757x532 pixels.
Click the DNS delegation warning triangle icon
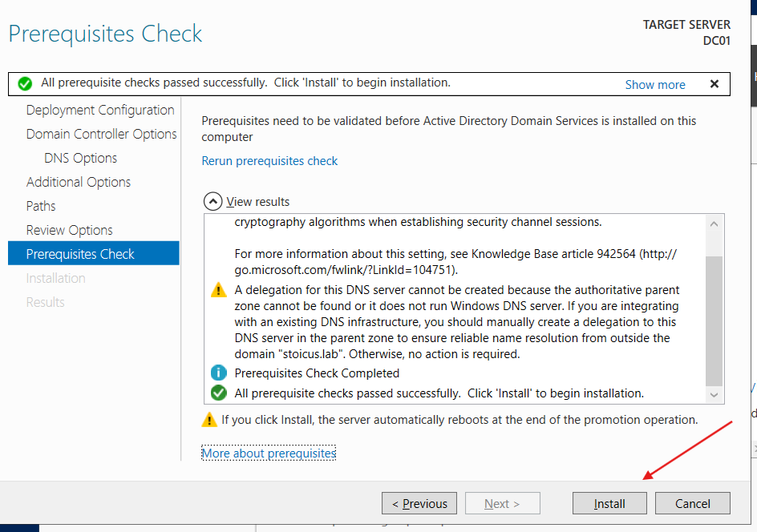click(x=219, y=290)
